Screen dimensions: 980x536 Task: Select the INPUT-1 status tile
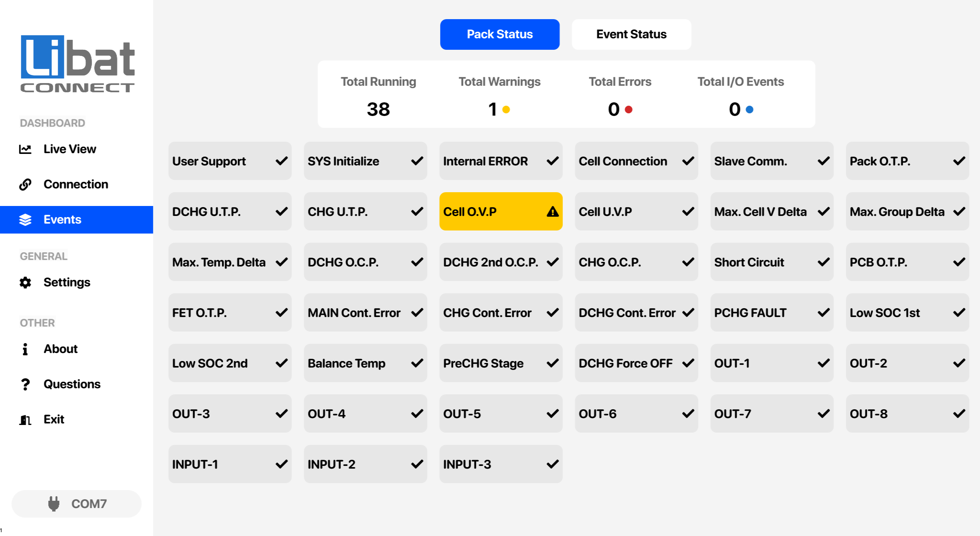230,464
